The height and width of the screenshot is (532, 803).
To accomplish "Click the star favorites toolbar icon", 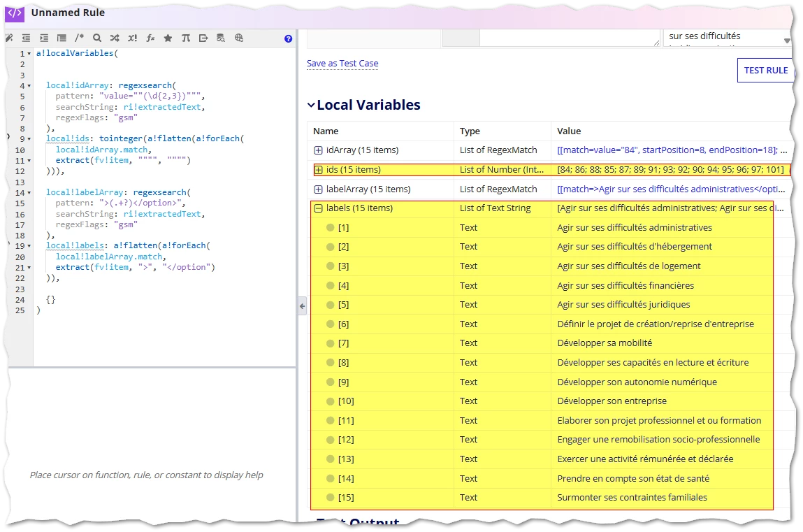I will click(168, 38).
